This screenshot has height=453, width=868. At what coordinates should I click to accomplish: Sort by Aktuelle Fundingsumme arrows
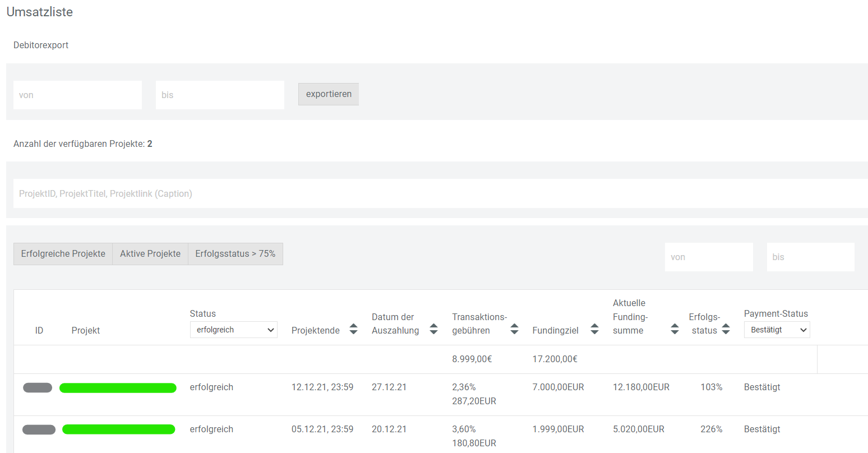[x=675, y=329]
